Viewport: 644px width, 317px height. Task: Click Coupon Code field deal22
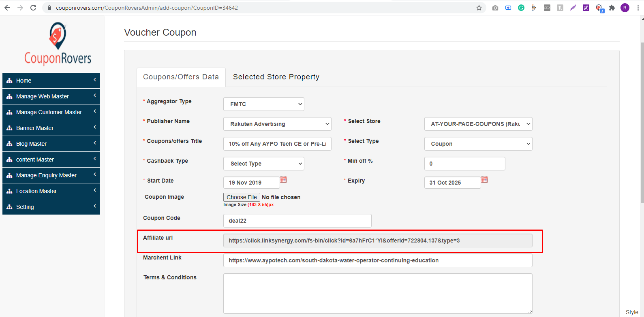tap(297, 221)
